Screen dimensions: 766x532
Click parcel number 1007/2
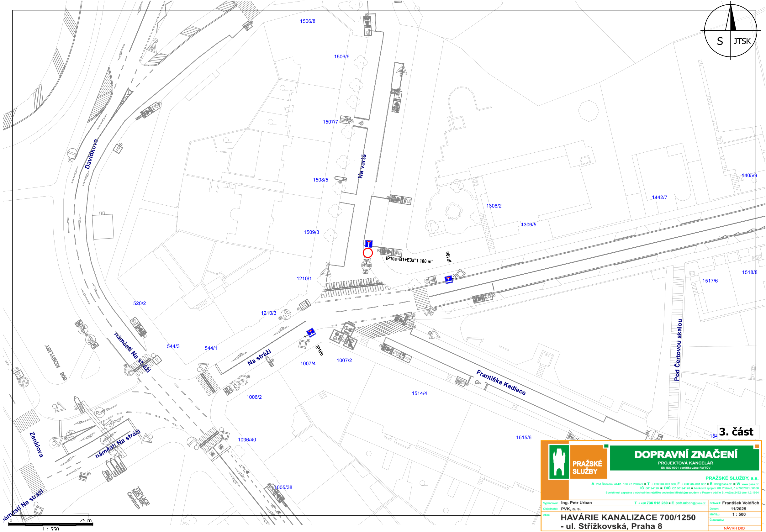pos(344,361)
